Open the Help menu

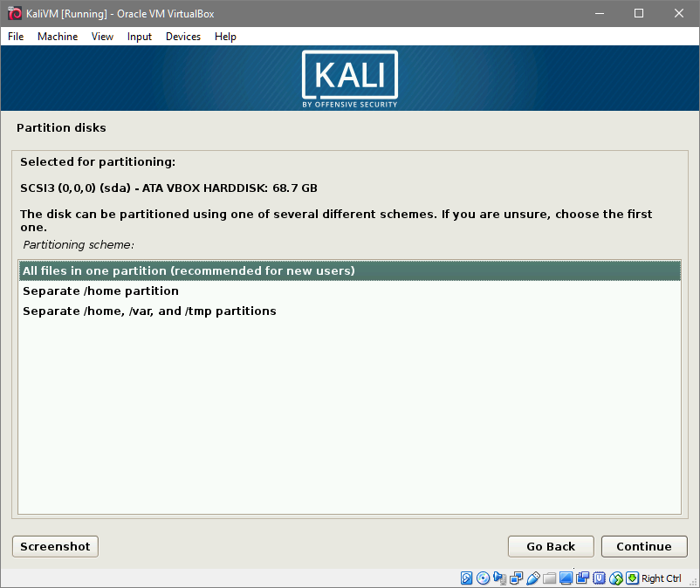coord(225,37)
